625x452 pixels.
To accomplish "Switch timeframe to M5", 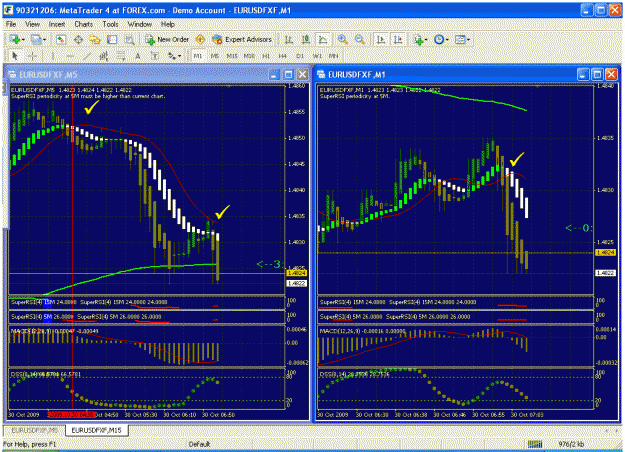I will pyautogui.click(x=215, y=56).
